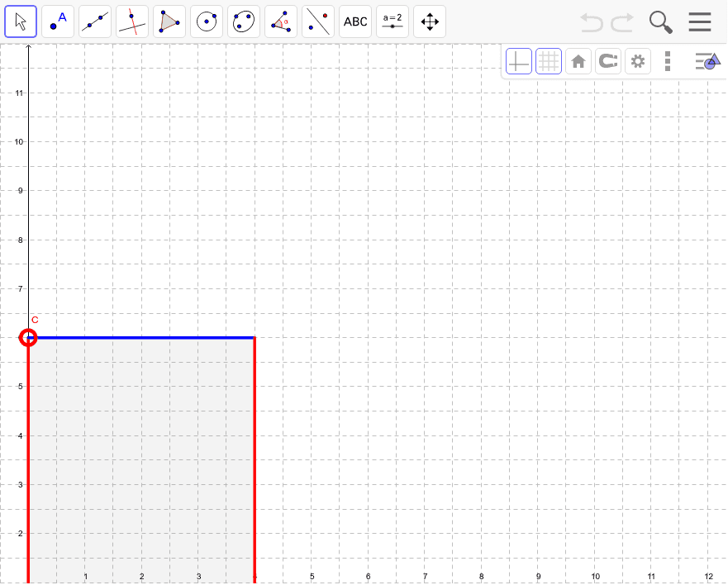
Task: Open the main hamburger menu
Action: click(700, 21)
